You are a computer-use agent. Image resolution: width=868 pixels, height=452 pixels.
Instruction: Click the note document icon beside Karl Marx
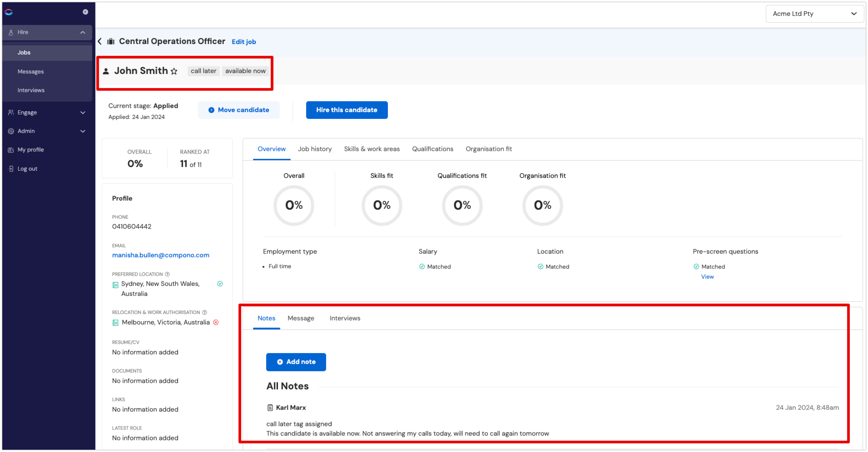point(270,408)
